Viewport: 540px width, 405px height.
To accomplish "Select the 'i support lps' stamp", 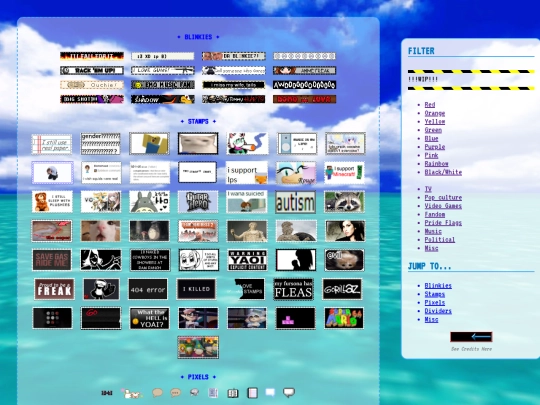I will pos(247,173).
